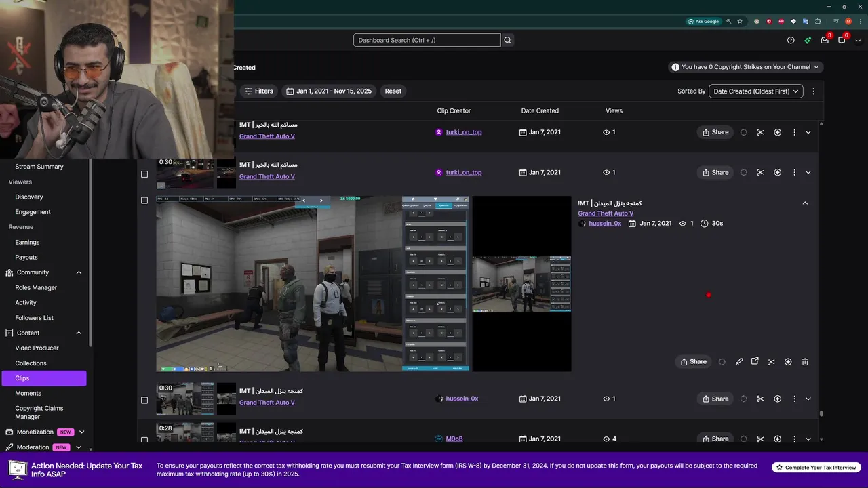Expand the hussein_0x list row chevron
The height and width of the screenshot is (488, 868).
coord(808,399)
